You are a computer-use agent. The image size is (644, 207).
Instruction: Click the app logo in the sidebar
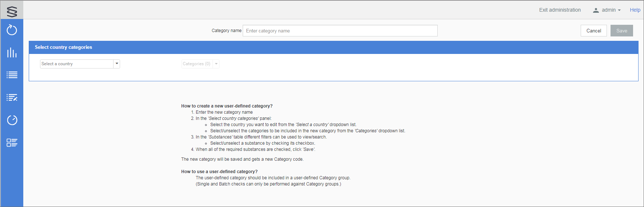12,11
